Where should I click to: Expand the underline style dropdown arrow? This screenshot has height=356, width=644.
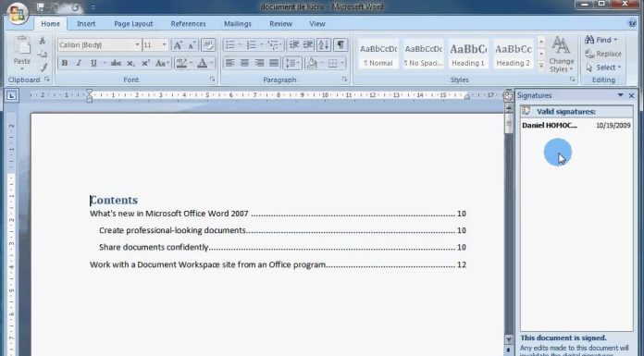[104, 63]
